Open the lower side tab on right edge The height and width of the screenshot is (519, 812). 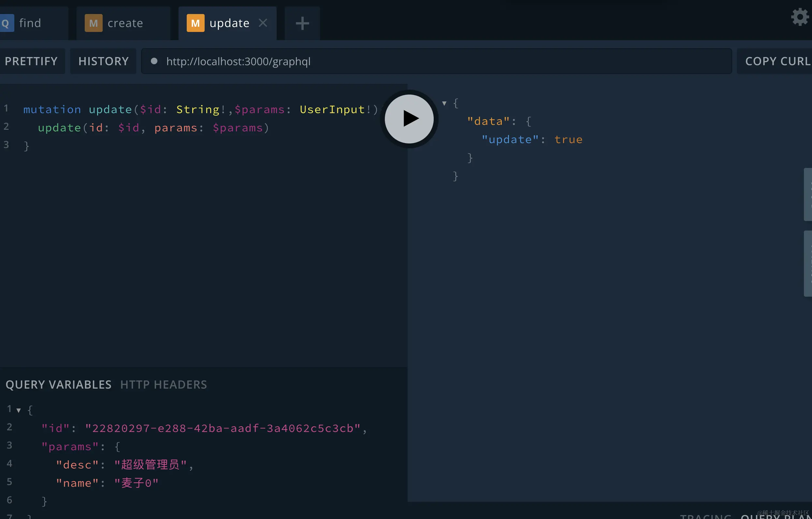pyautogui.click(x=808, y=263)
